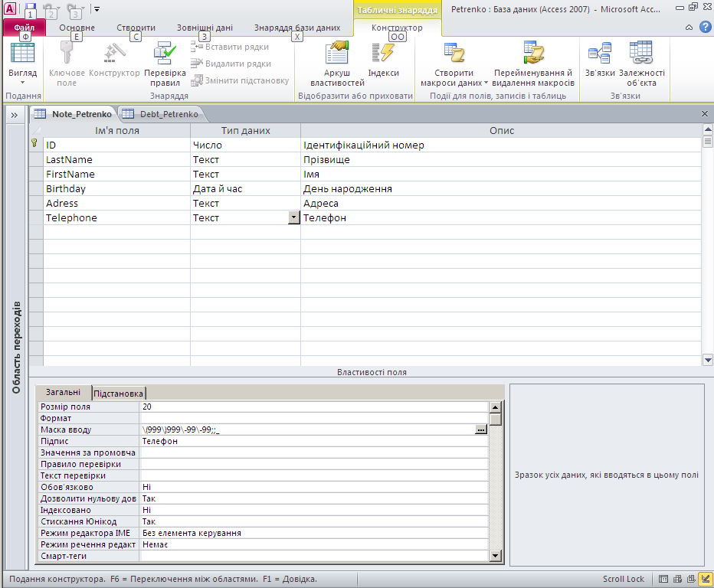Switch to design view in status bar
This screenshot has height=588, width=714.
pyautogui.click(x=706, y=580)
